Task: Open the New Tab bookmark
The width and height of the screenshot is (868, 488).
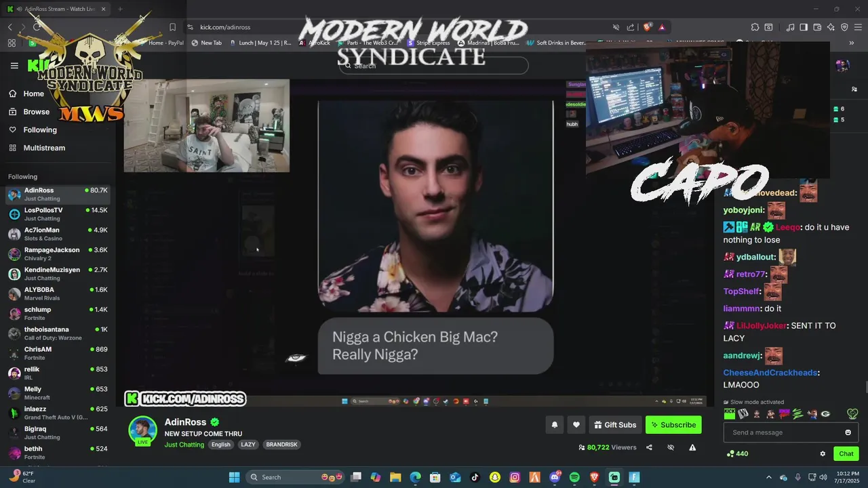Action: point(207,43)
